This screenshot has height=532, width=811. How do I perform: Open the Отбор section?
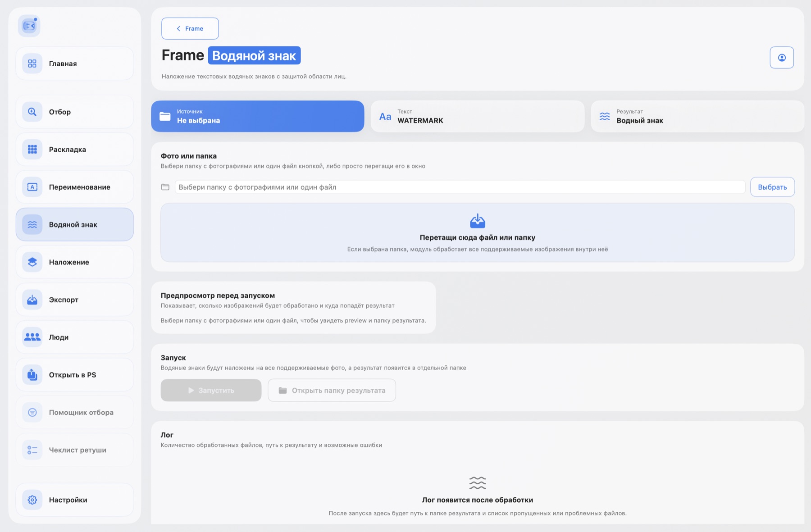click(x=75, y=112)
